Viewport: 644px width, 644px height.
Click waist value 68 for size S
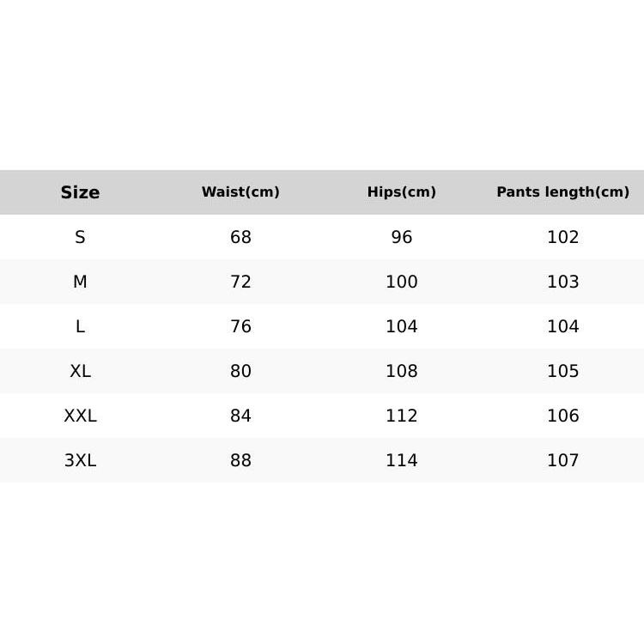click(x=240, y=237)
